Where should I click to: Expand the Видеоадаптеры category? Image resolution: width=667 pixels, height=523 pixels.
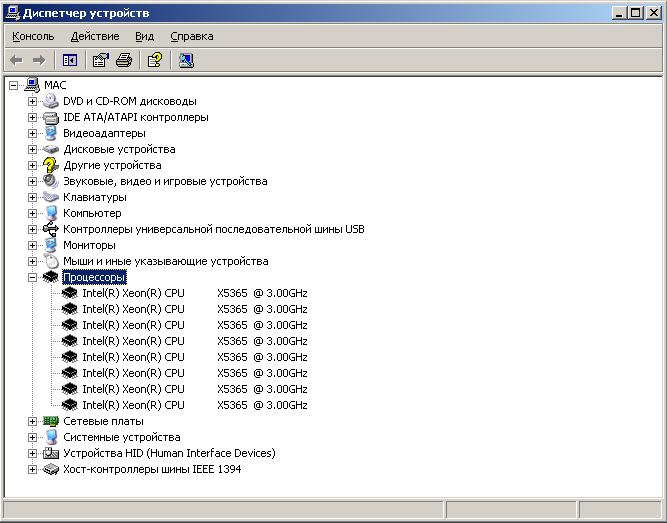point(32,133)
